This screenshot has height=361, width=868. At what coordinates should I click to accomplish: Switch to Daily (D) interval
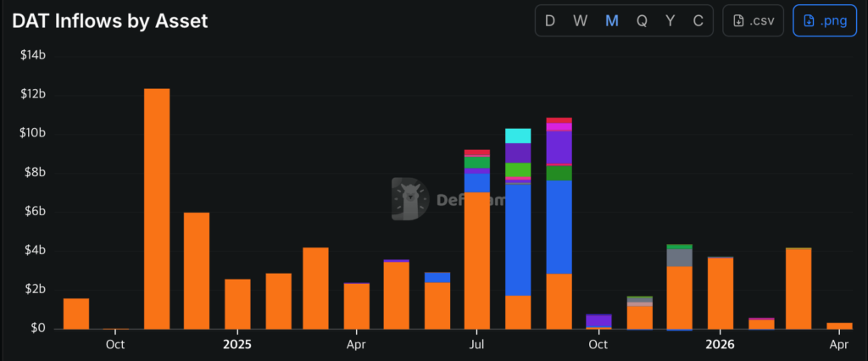tap(550, 21)
